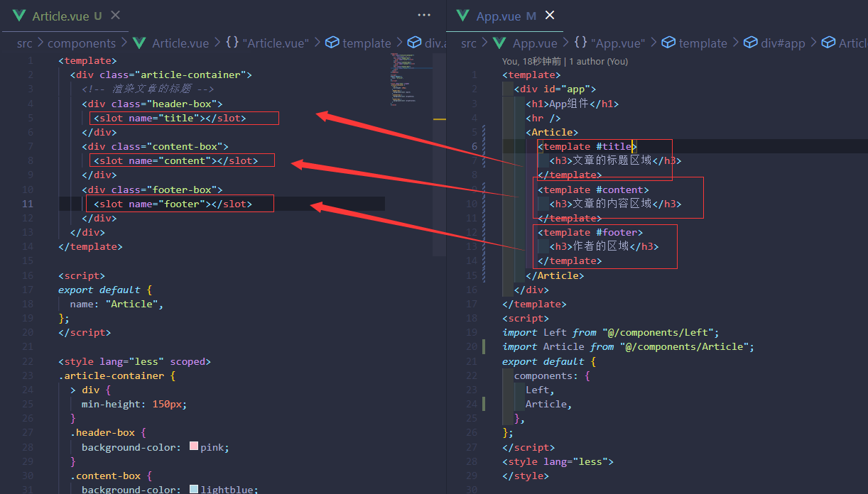Click the Vue icon of the Article.vue breadcrumb

point(139,43)
